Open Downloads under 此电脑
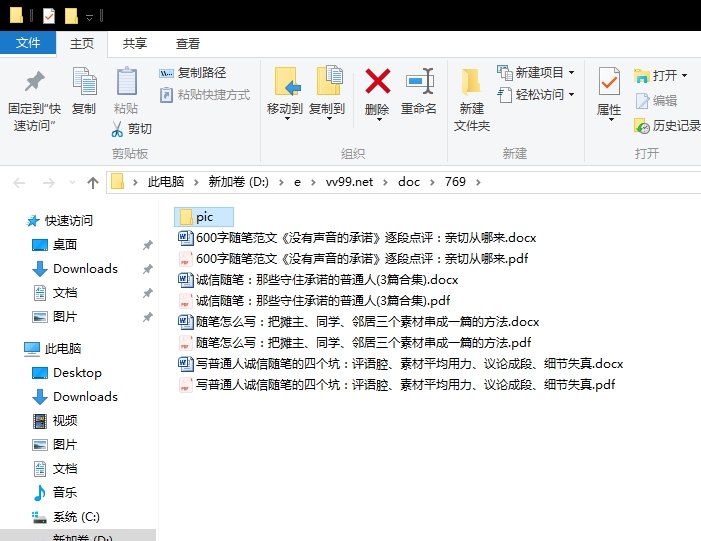 [x=75, y=397]
